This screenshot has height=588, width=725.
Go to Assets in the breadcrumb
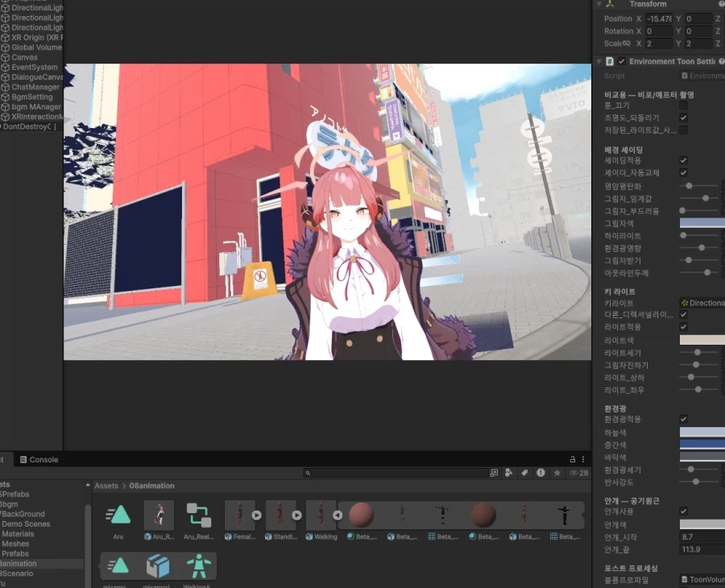(x=106, y=486)
